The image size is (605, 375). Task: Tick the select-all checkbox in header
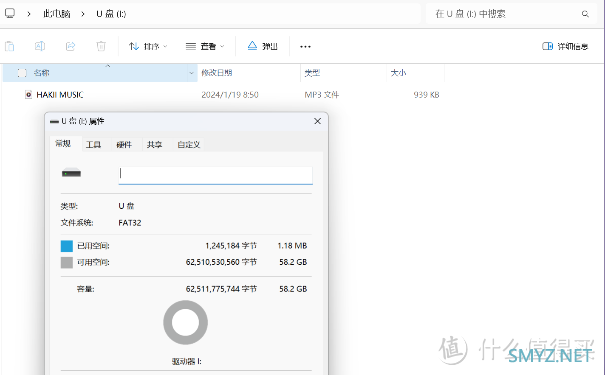click(x=22, y=73)
